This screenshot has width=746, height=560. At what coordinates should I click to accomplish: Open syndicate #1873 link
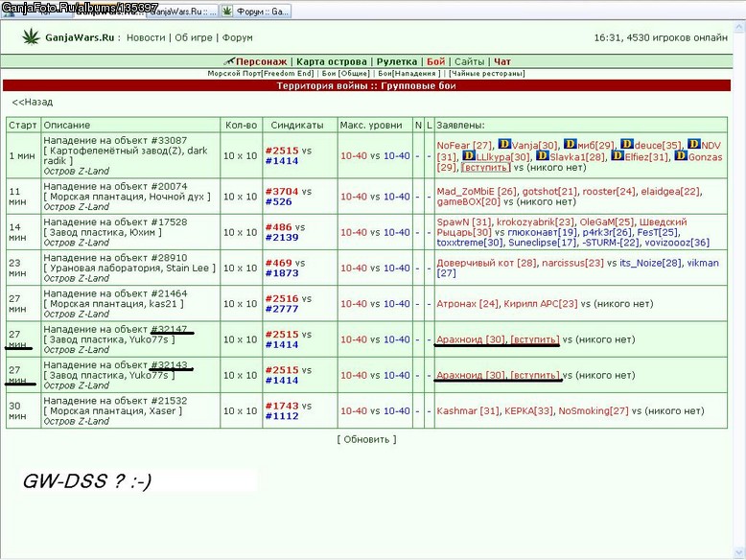(x=282, y=273)
